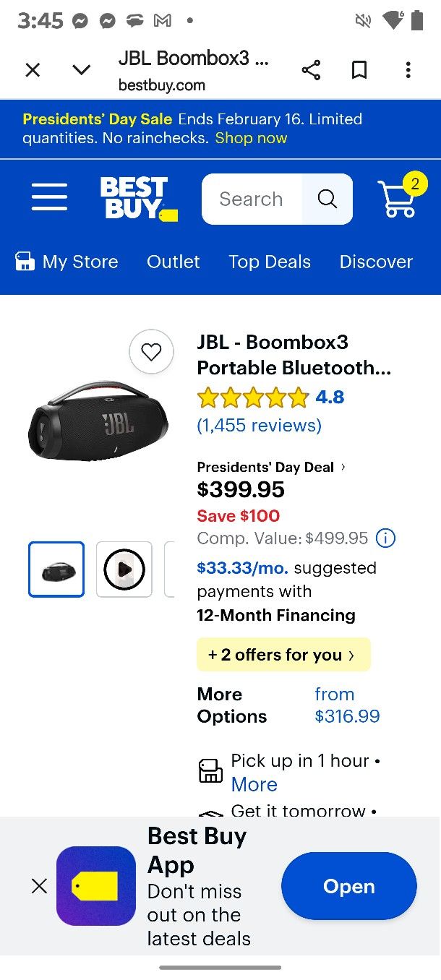Open browser three-dot overflow menu
The width and height of the screenshot is (441, 980).
(x=408, y=70)
